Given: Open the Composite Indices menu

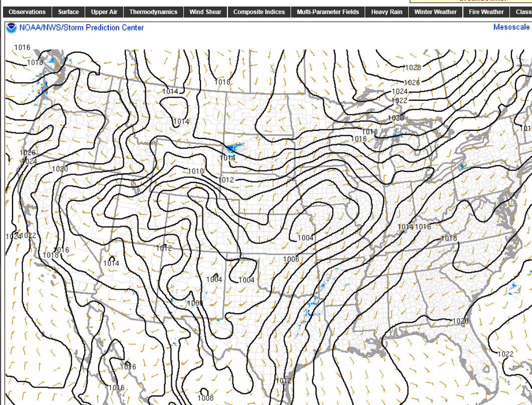Looking at the screenshot, I should pyautogui.click(x=259, y=12).
